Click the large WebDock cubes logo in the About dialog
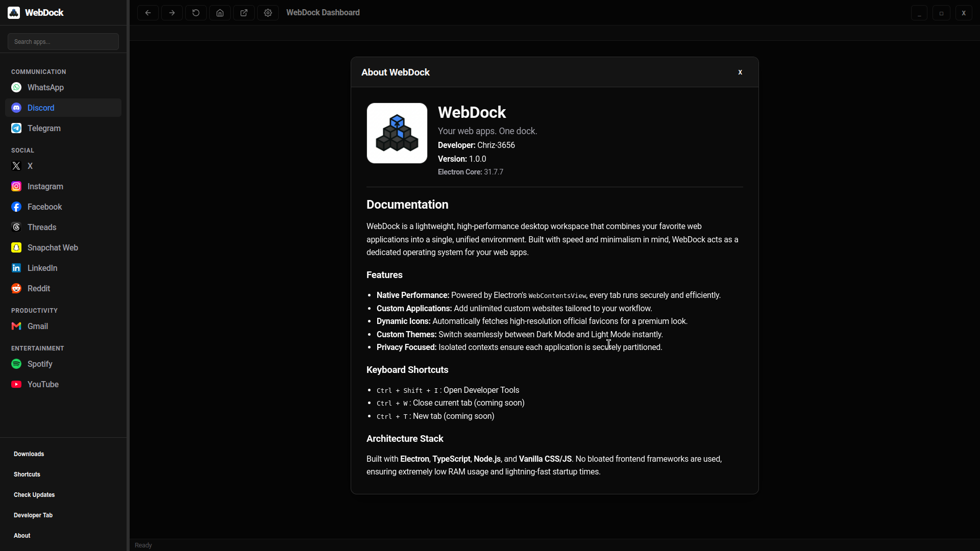This screenshot has height=551, width=980. point(397,133)
